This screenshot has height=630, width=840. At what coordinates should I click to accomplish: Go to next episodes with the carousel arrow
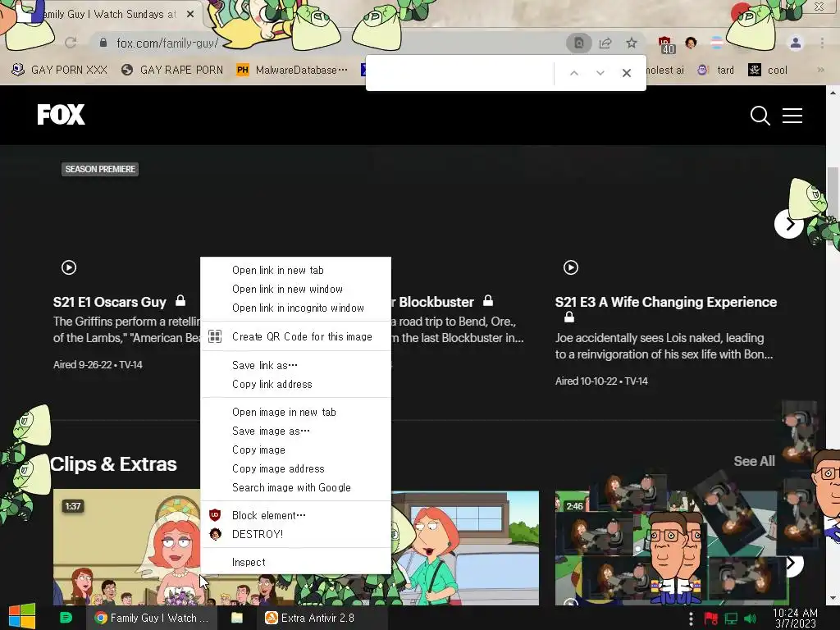click(x=788, y=224)
